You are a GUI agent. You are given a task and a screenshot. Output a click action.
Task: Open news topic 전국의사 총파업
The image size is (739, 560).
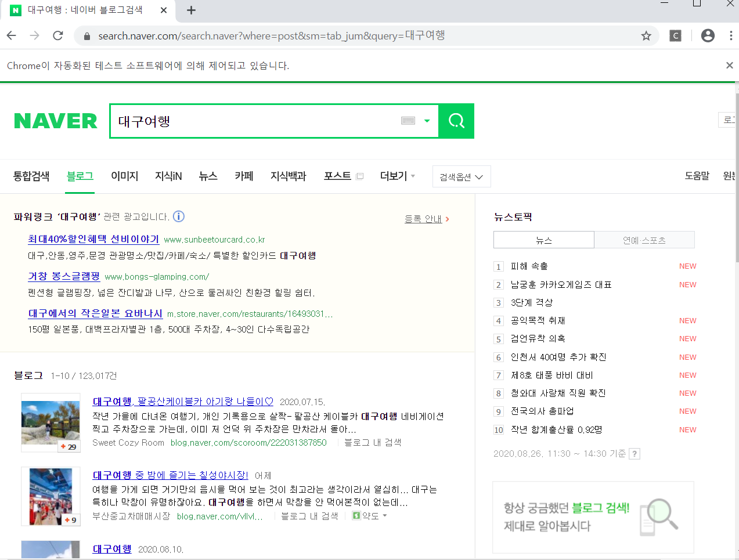542,411
